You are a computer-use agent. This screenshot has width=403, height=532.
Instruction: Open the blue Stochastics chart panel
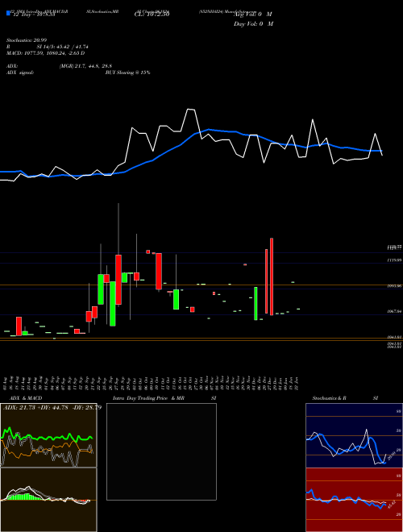click(354, 435)
